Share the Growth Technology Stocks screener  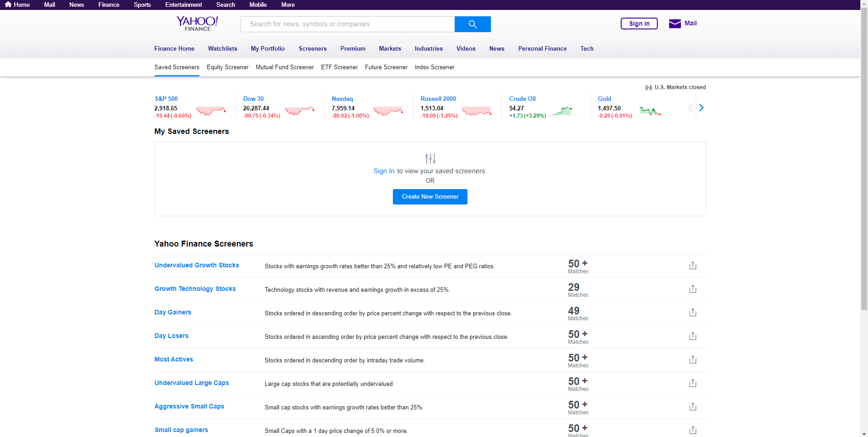point(693,289)
